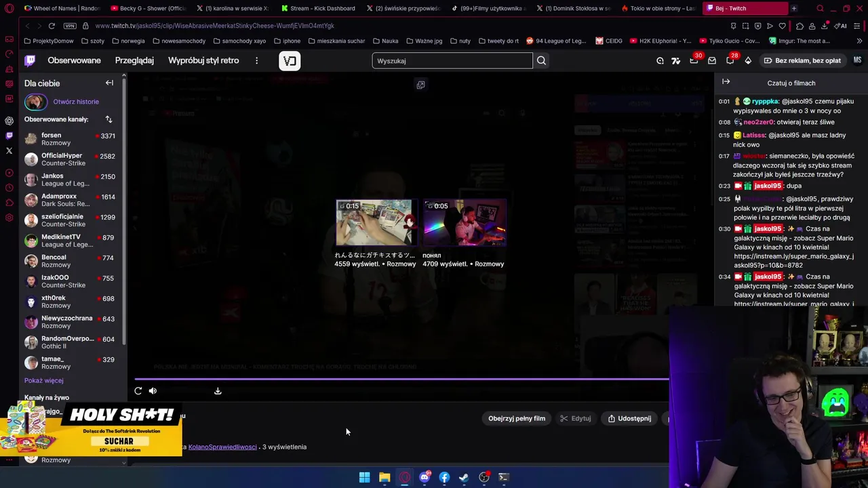Expand hidden bookmarks chevron
The width and height of the screenshot is (868, 488).
coord(860,41)
